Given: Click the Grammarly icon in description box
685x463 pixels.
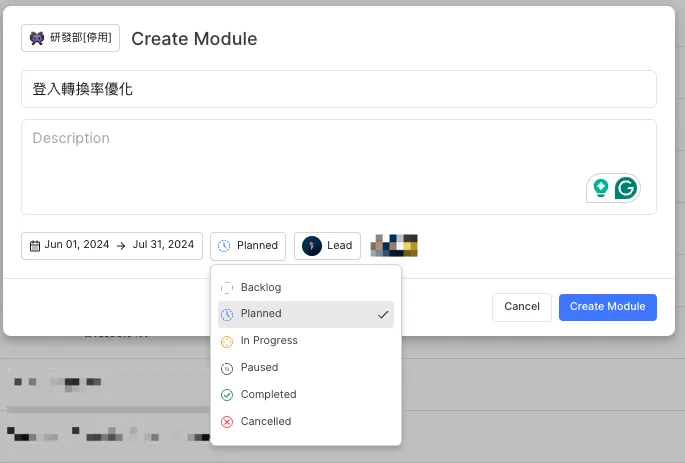Looking at the screenshot, I should pyautogui.click(x=626, y=188).
